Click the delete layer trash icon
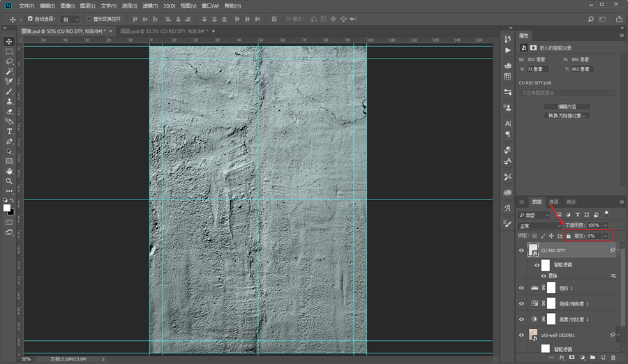628x364 pixels. click(613, 358)
